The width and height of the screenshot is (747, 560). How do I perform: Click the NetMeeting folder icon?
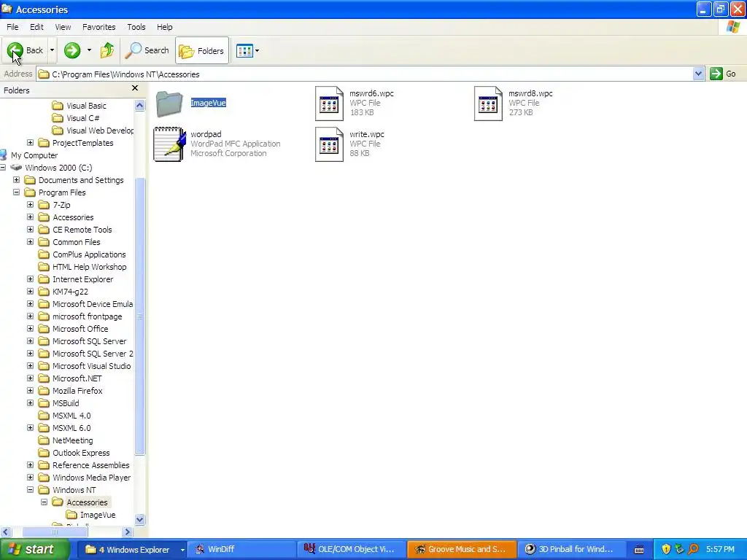(44, 440)
